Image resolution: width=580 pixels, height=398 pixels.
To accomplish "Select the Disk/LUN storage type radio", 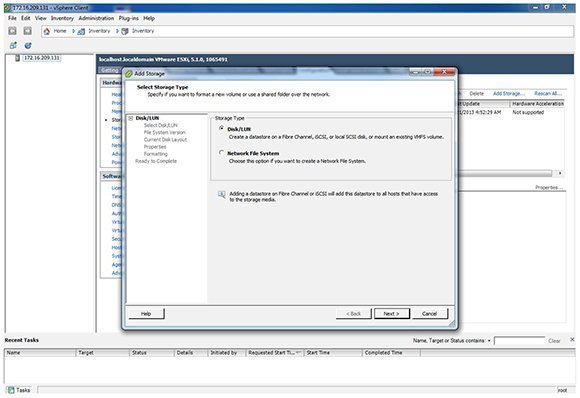I will (221, 128).
